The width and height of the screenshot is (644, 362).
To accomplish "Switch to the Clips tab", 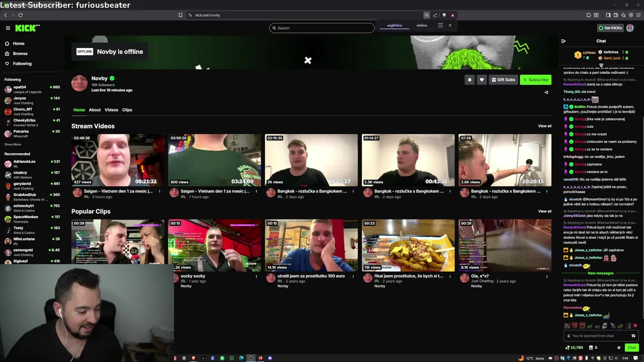I will (x=127, y=110).
